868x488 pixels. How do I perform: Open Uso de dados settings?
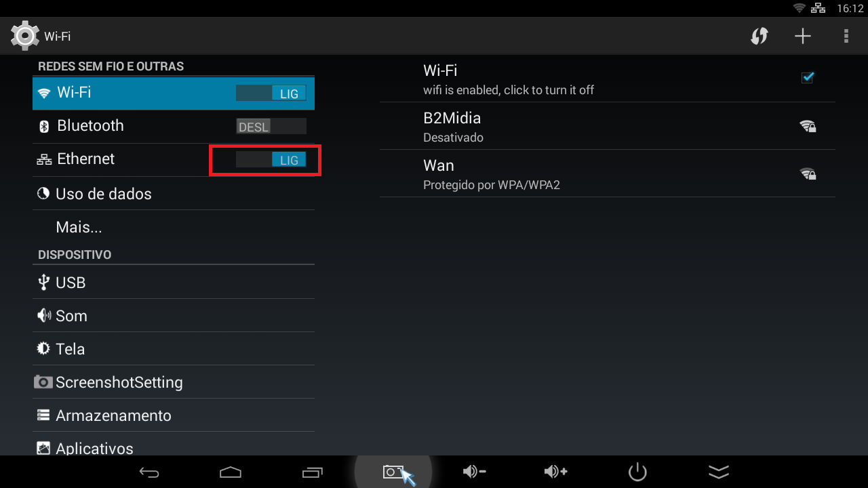[174, 194]
